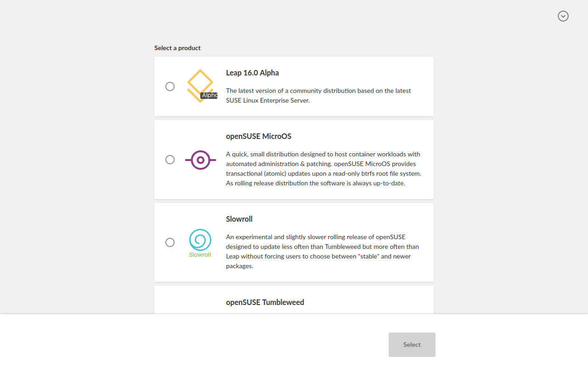Click the green Slowroll label under the swirl
The image size is (588, 368).
pos(200,255)
